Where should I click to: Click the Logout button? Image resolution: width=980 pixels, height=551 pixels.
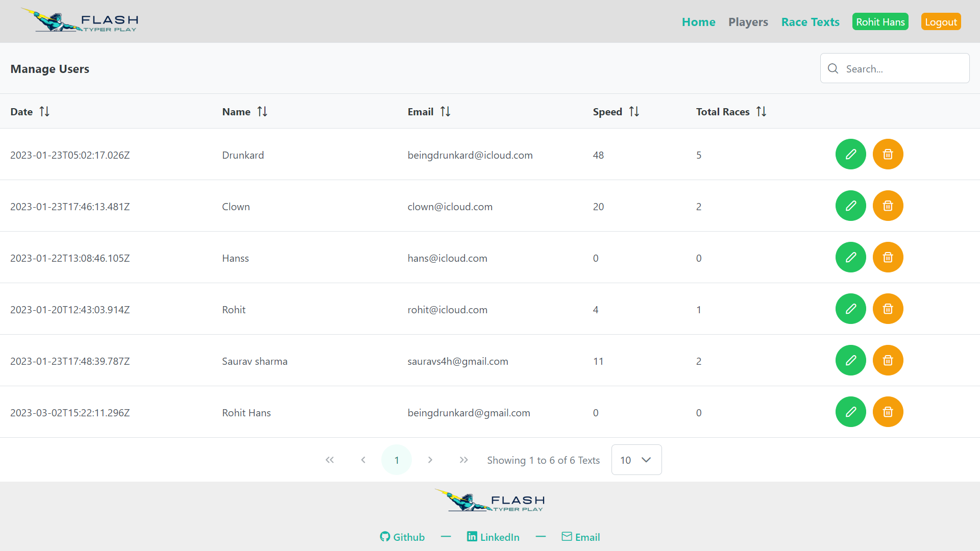[x=941, y=22]
